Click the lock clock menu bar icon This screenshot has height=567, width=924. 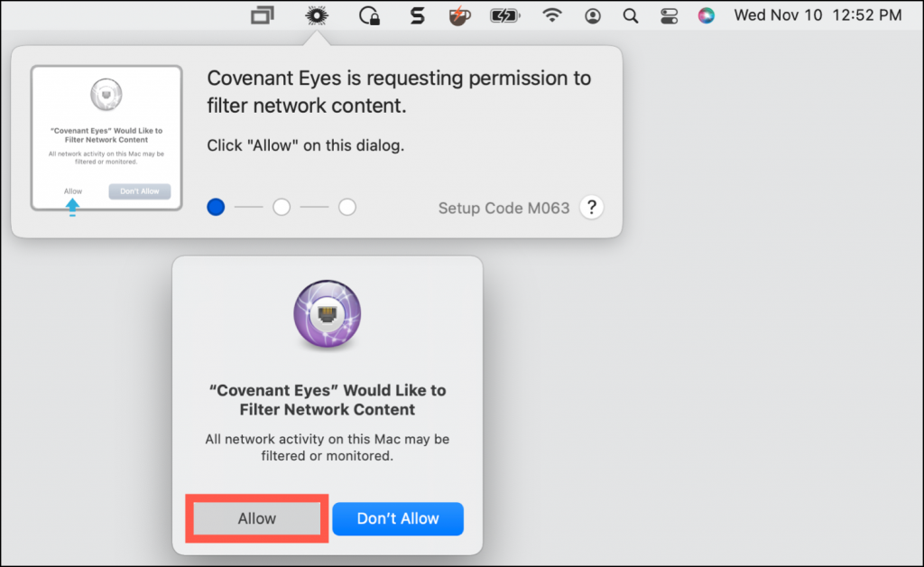click(369, 15)
